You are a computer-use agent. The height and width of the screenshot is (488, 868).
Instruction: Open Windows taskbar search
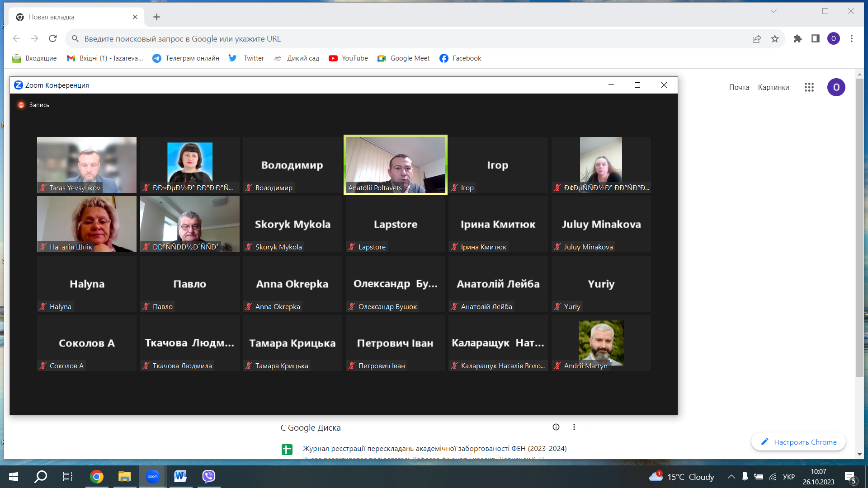pos(41,476)
